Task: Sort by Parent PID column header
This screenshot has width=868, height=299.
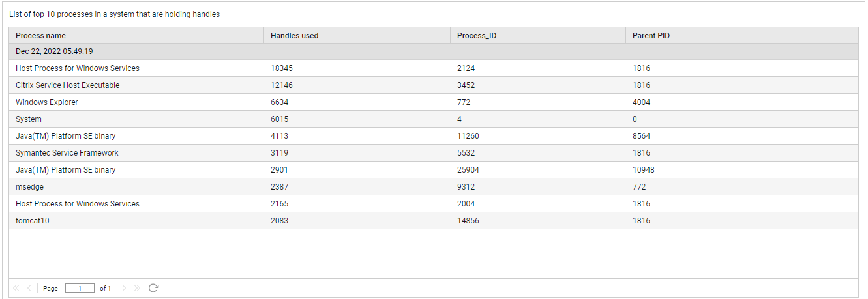Action: (742, 36)
